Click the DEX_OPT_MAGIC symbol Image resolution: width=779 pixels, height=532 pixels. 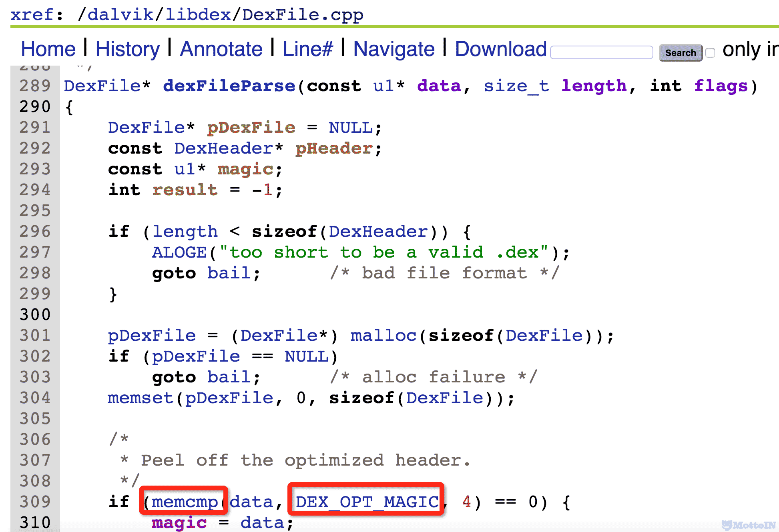[367, 502]
